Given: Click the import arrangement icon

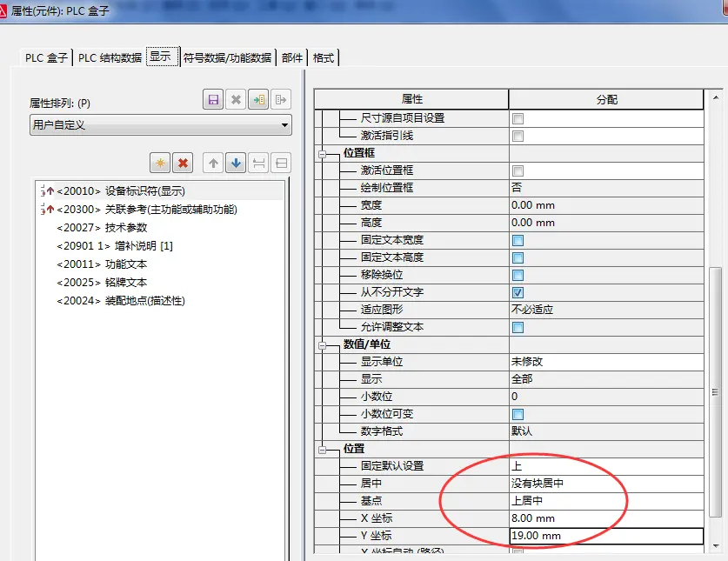Looking at the screenshot, I should pos(258,99).
